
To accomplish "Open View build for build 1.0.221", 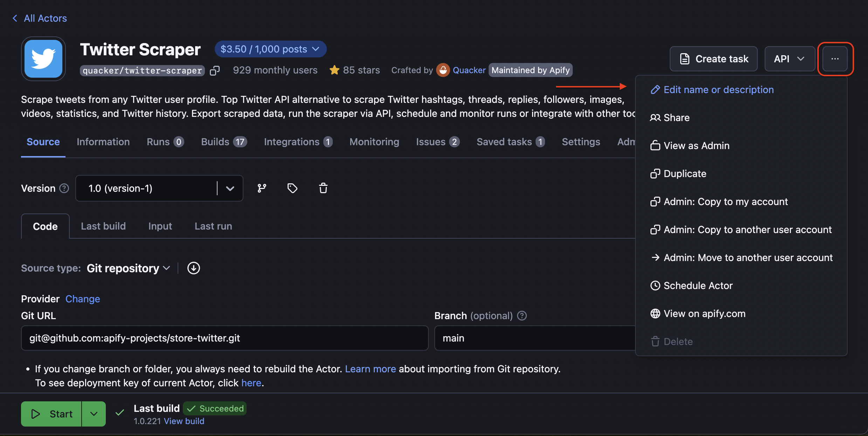I will click(184, 421).
